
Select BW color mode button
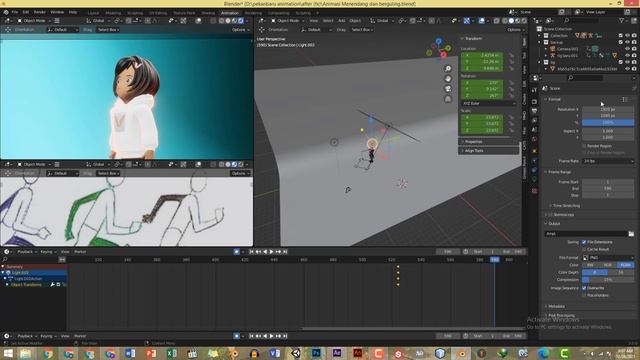(591, 265)
